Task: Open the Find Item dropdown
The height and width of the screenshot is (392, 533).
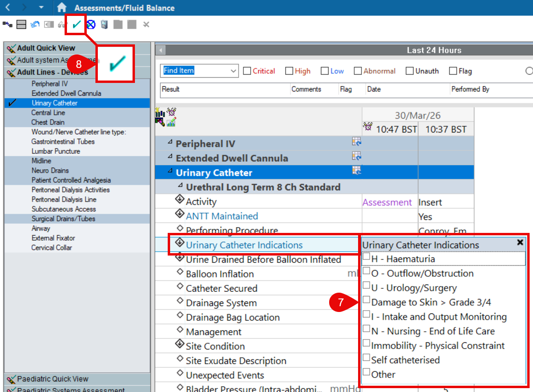Action: [234, 71]
